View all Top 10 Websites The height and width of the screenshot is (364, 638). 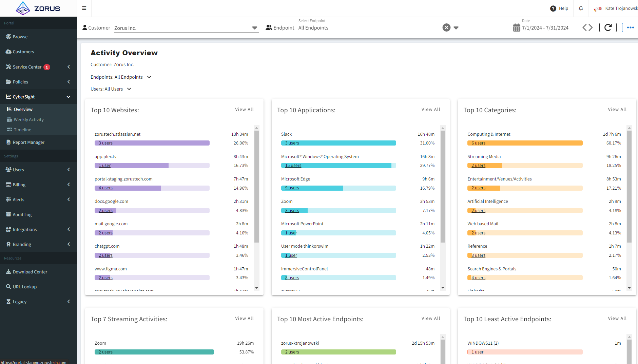pos(244,109)
